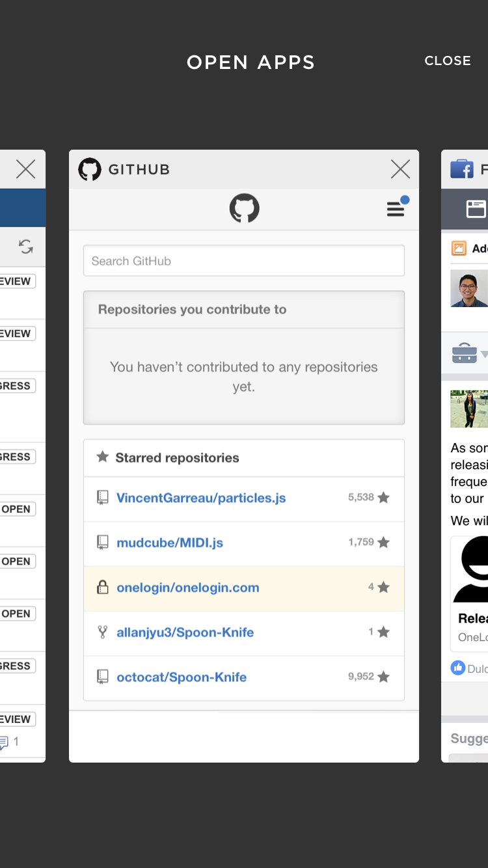Close the open apps switcher
This screenshot has height=868, width=488.
tap(448, 61)
